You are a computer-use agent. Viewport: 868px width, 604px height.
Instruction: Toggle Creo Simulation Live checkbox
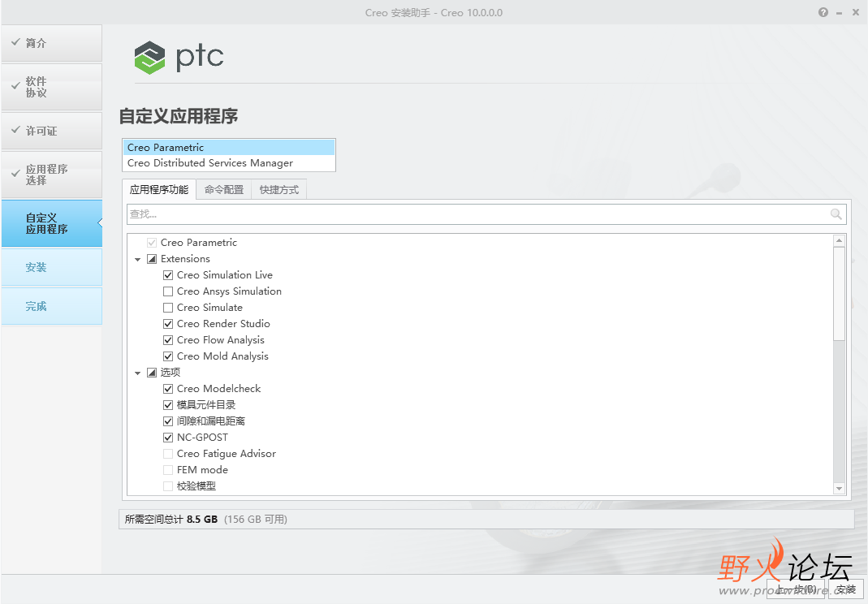pyautogui.click(x=168, y=275)
